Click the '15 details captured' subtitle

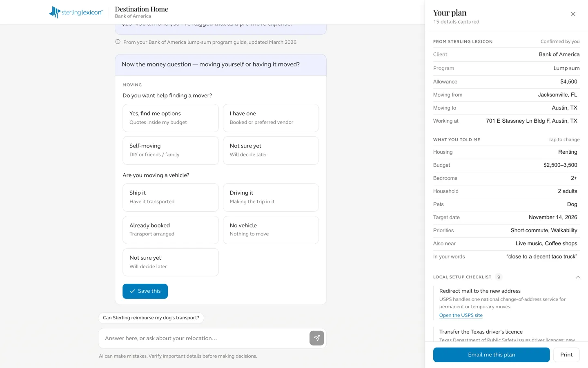[x=456, y=22]
